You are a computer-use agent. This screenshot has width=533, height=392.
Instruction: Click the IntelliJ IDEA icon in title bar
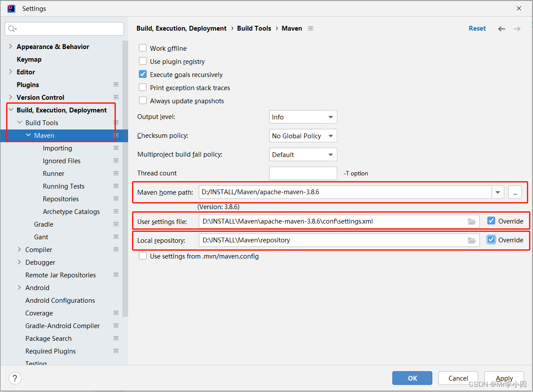click(x=11, y=8)
